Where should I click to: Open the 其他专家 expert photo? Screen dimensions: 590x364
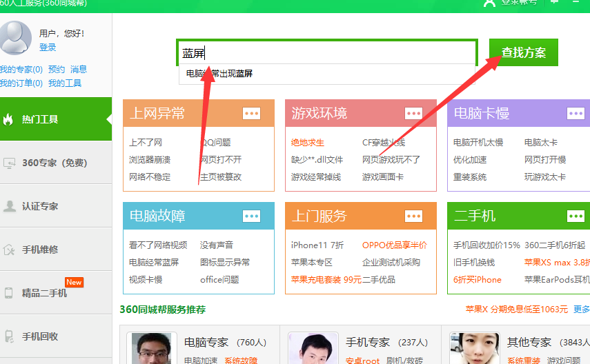[475, 348]
